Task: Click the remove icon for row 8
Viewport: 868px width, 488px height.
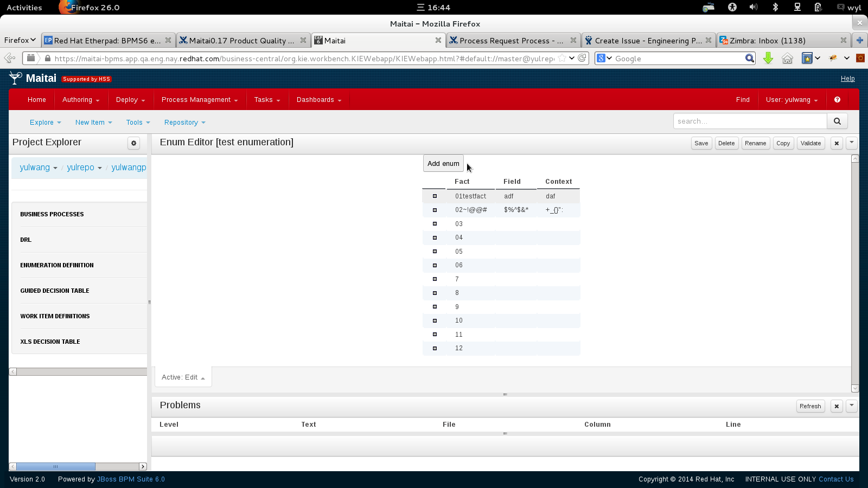Action: [x=435, y=293]
